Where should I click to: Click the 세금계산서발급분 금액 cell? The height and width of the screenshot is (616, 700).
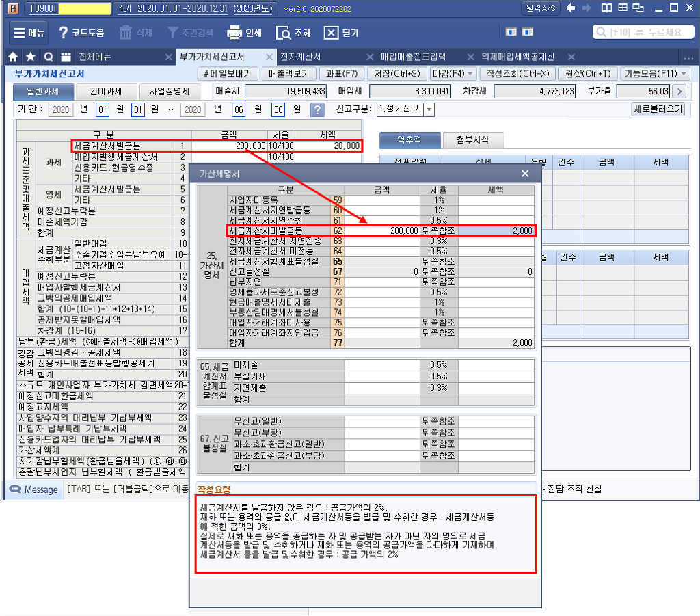click(229, 146)
